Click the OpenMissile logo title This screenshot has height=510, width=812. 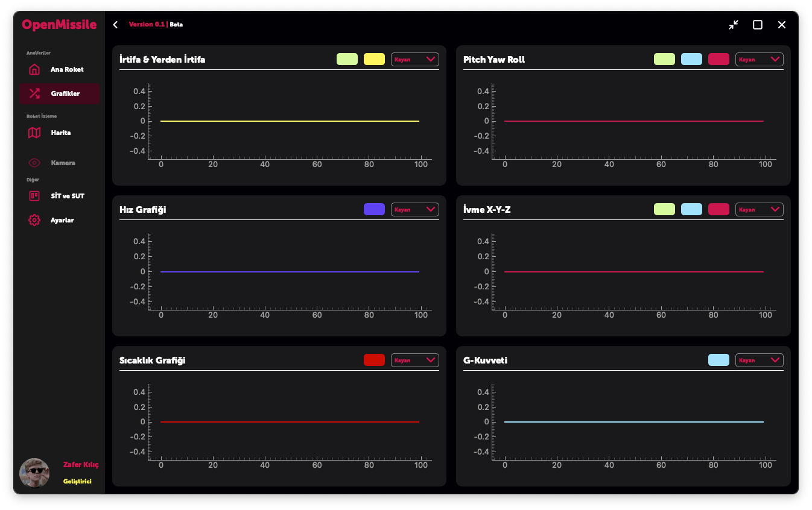pos(59,25)
